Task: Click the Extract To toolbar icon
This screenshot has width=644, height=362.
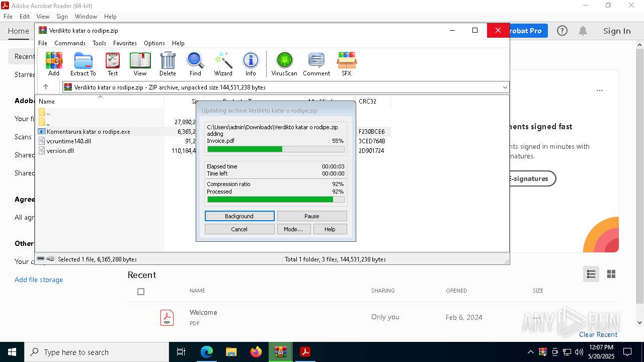Action: point(83,64)
